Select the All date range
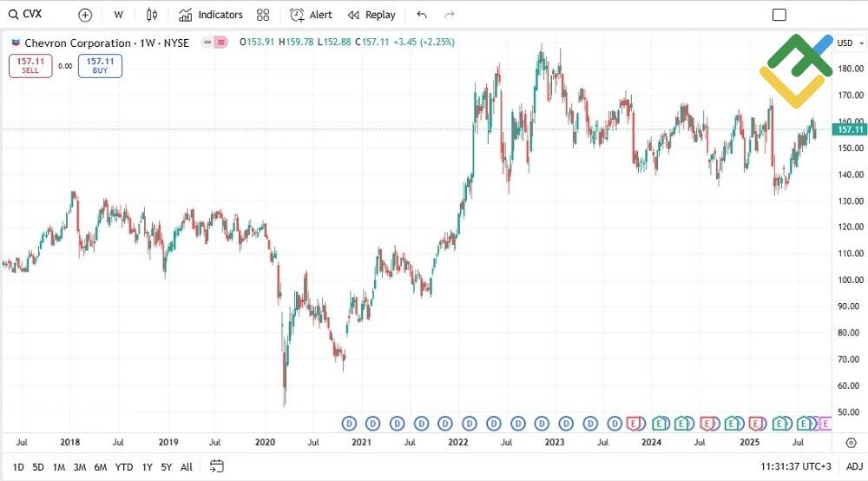Image resolution: width=868 pixels, height=481 pixels. (187, 467)
